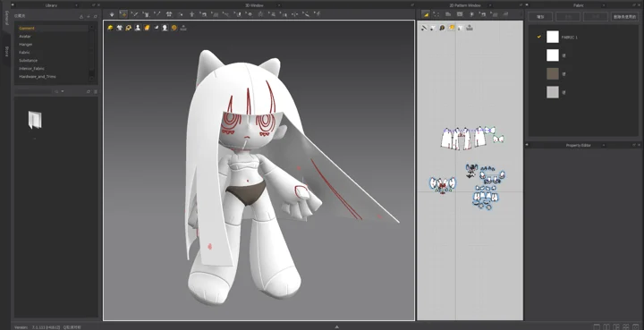The width and height of the screenshot is (644, 330).
Task: Expand the bottom panel with up arrow
Action: [337, 327]
